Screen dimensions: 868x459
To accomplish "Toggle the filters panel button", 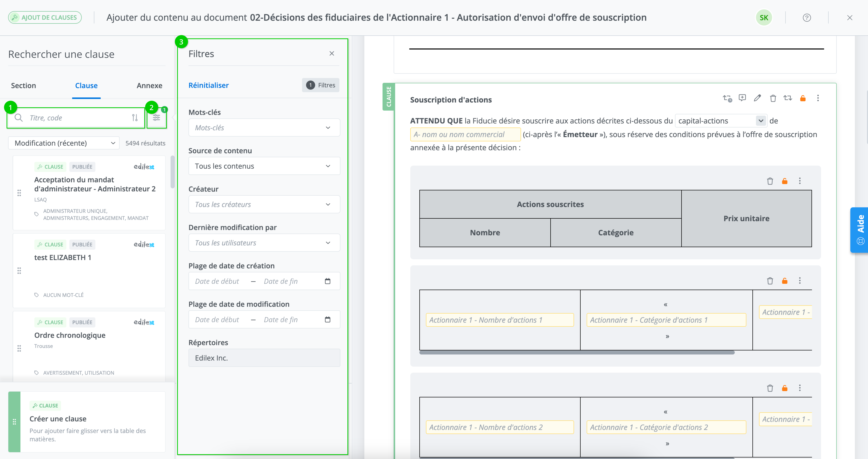I will (156, 118).
